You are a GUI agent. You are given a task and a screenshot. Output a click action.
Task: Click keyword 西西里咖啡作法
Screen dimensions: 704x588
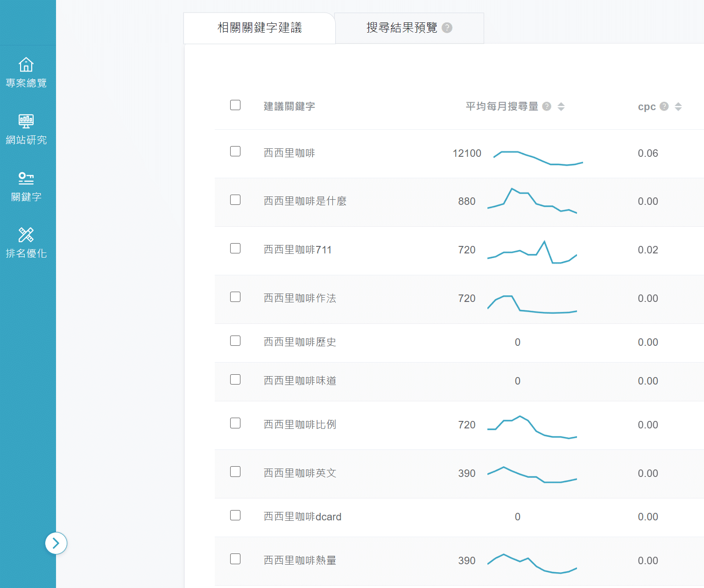(300, 298)
